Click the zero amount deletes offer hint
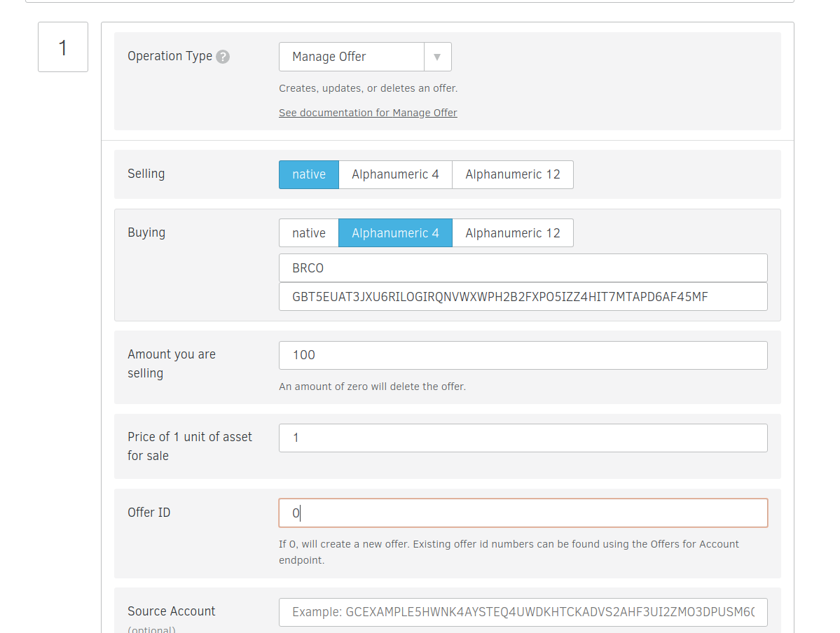 point(372,387)
